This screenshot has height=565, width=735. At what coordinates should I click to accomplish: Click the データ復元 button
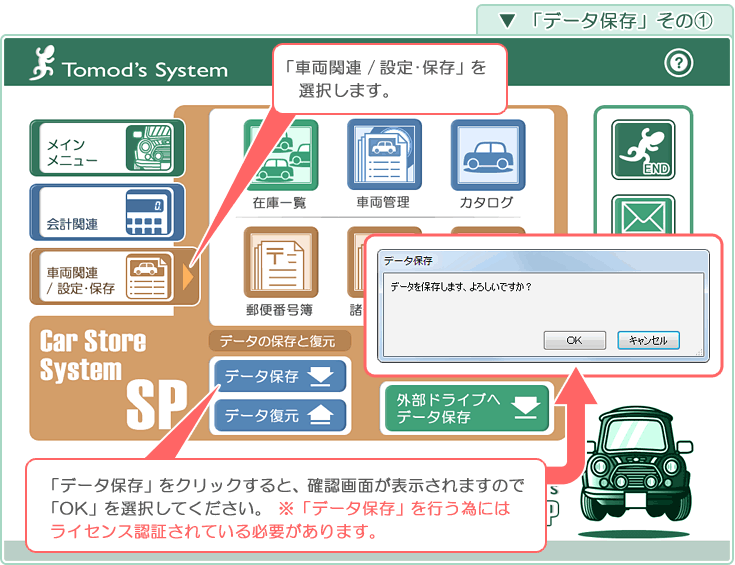pyautogui.click(x=280, y=415)
